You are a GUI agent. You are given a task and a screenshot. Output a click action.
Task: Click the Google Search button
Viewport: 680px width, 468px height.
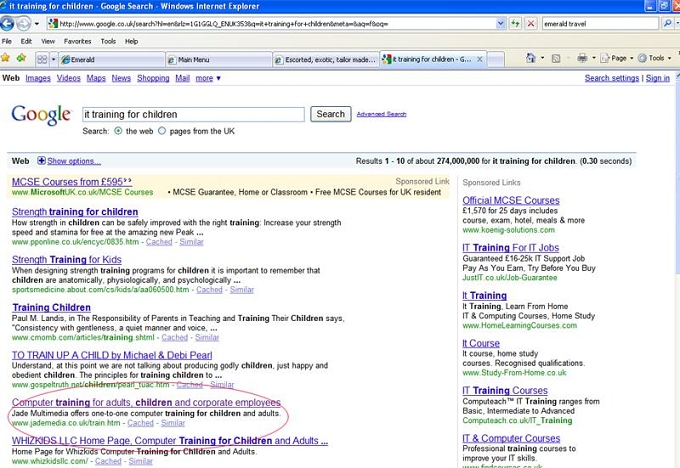[330, 114]
